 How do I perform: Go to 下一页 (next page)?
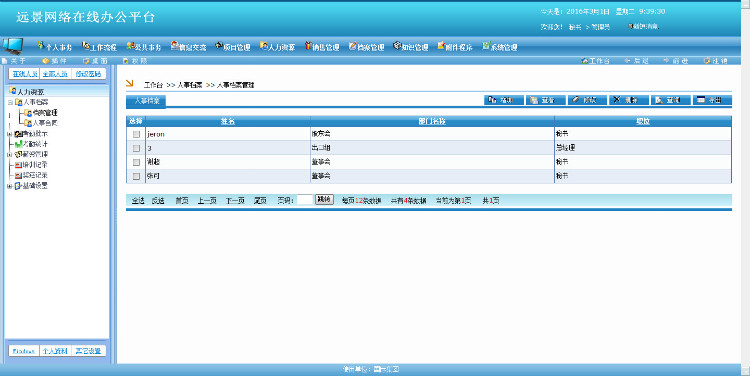coord(235,201)
